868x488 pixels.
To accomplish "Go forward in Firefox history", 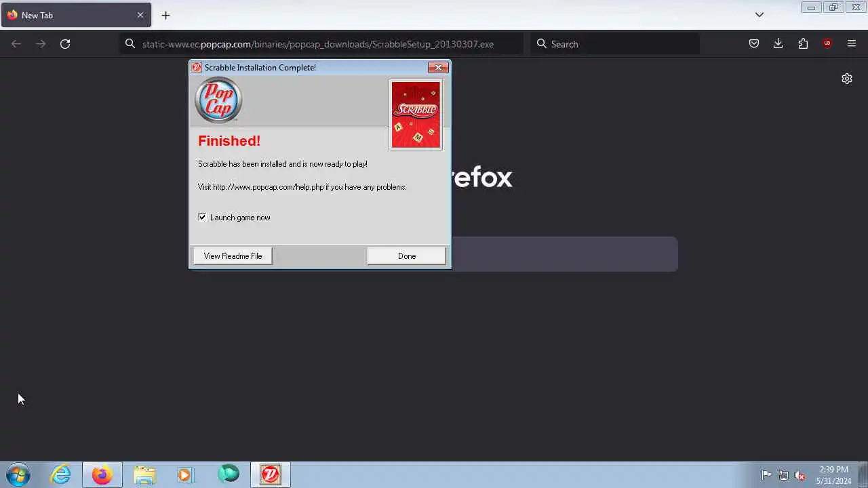I will coord(41,43).
